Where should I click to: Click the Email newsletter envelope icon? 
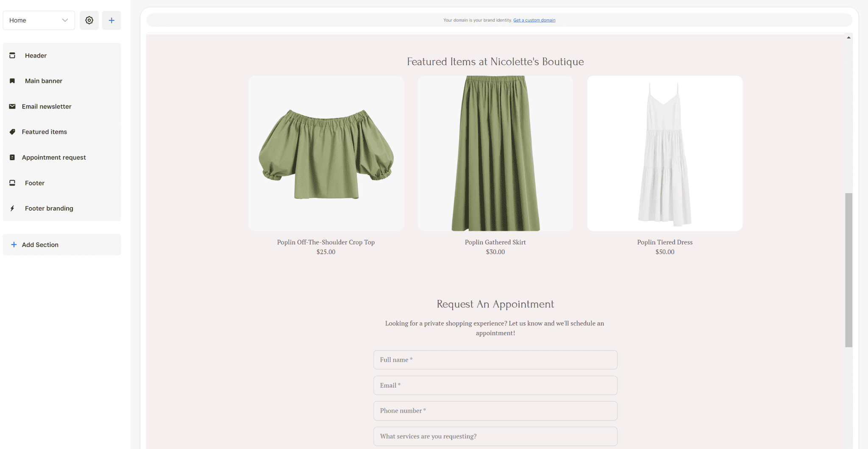[12, 106]
